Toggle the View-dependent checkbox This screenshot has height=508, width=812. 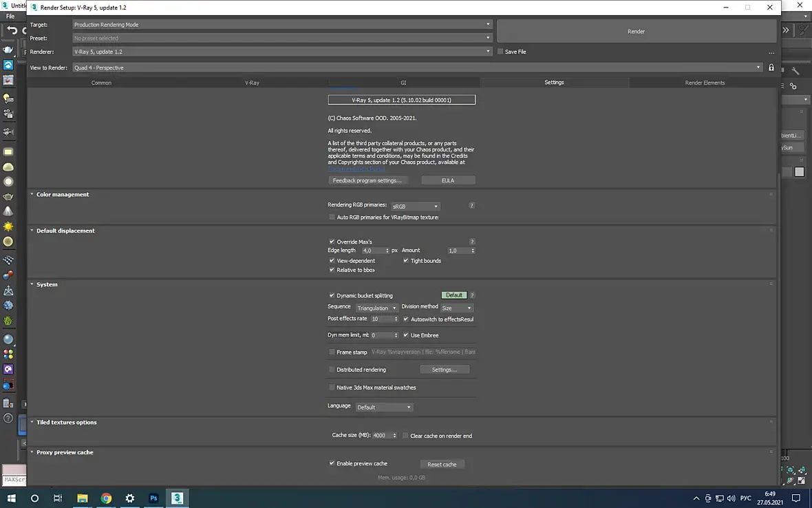click(x=332, y=260)
